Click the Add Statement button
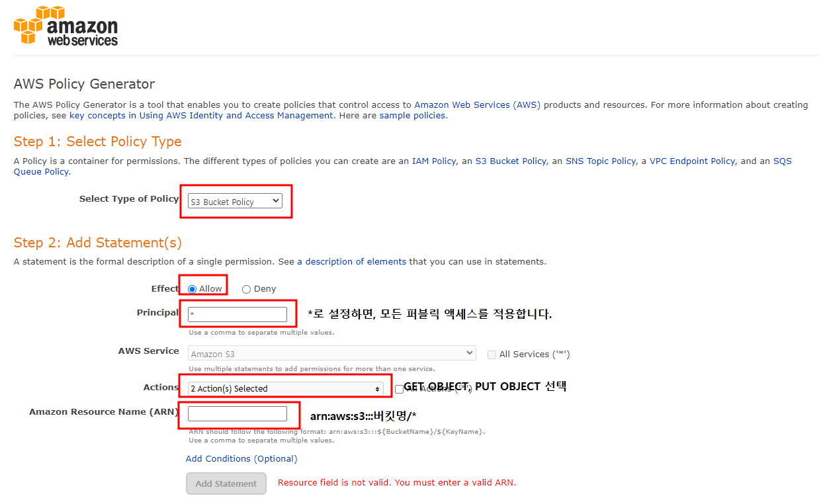 226,483
